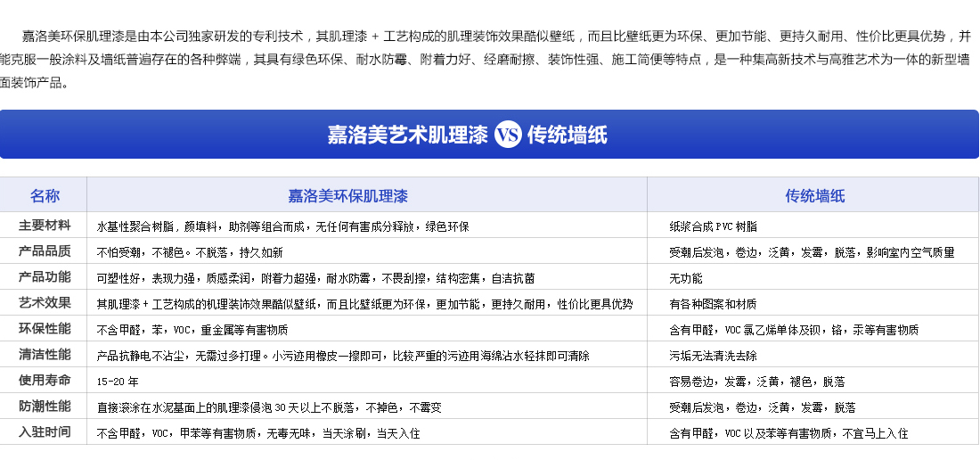Click the 名称 column header

[x=45, y=195]
